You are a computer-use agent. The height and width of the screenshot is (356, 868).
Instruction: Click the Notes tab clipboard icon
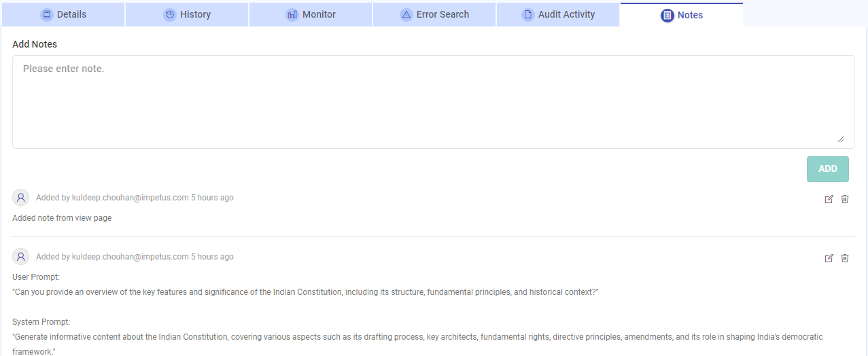pos(667,15)
